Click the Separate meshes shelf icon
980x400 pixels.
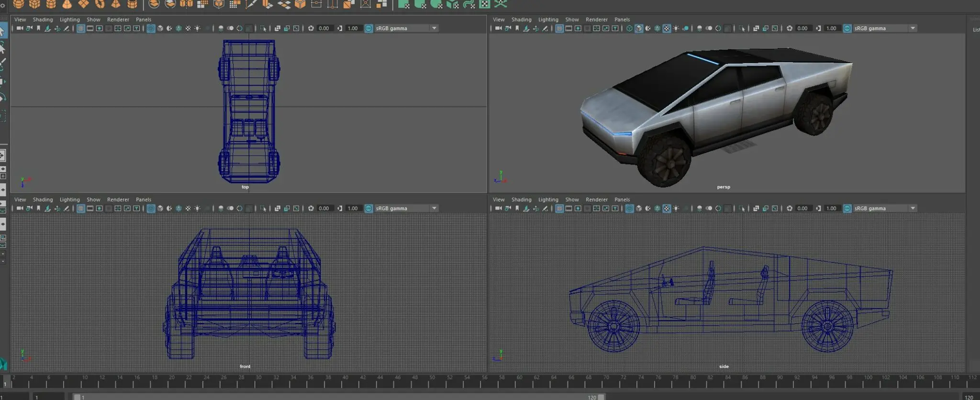coord(170,4)
